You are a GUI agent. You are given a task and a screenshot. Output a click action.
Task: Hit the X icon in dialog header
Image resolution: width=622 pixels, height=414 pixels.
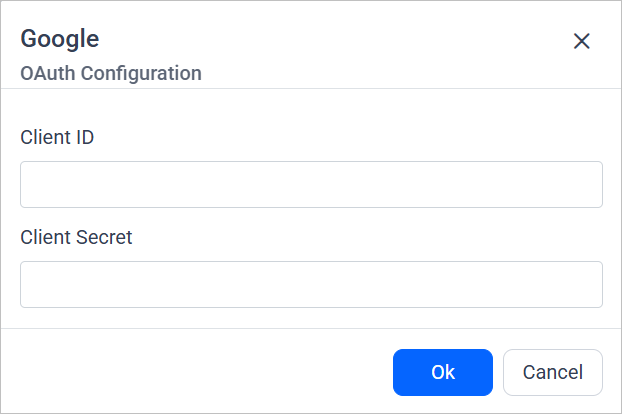581,41
